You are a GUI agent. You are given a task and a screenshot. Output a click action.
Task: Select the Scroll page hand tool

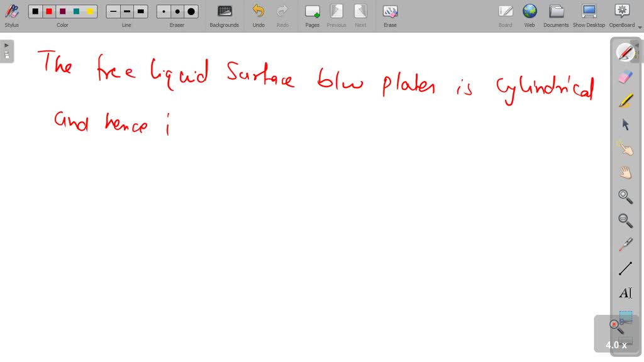pos(625,172)
